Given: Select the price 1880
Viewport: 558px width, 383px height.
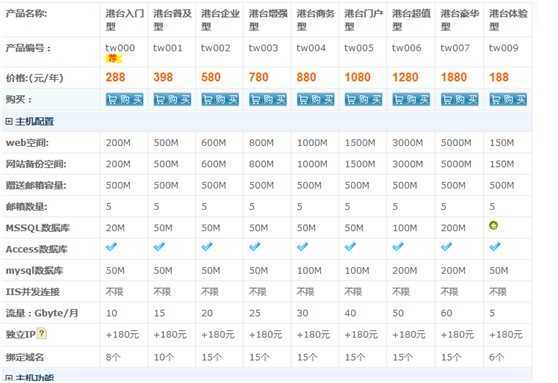Looking at the screenshot, I should 454,77.
